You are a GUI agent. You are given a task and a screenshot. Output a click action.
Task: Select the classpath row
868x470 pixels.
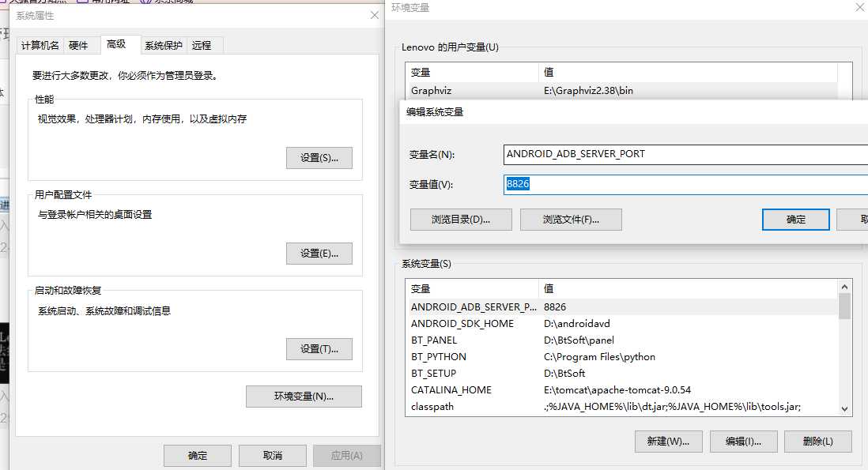pyautogui.click(x=621, y=406)
